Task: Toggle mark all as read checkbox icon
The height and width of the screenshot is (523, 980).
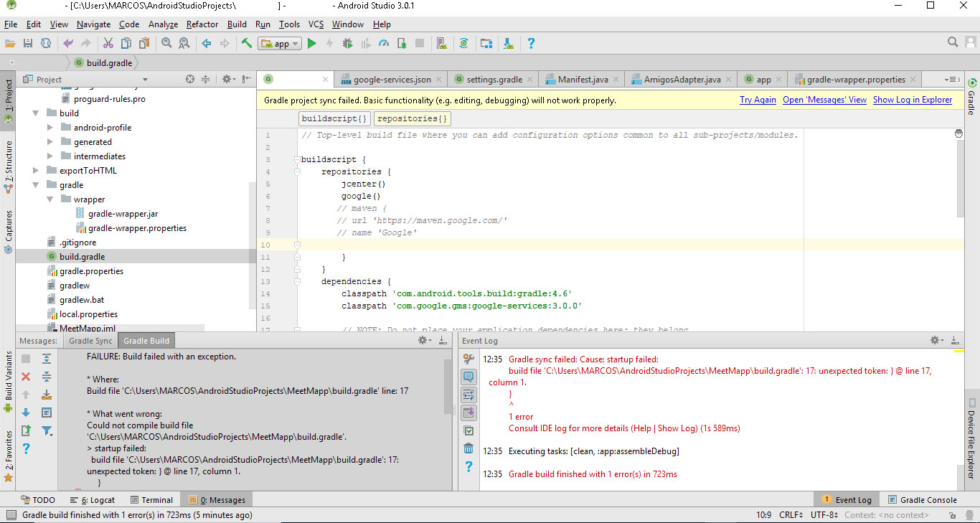Action: (468, 430)
